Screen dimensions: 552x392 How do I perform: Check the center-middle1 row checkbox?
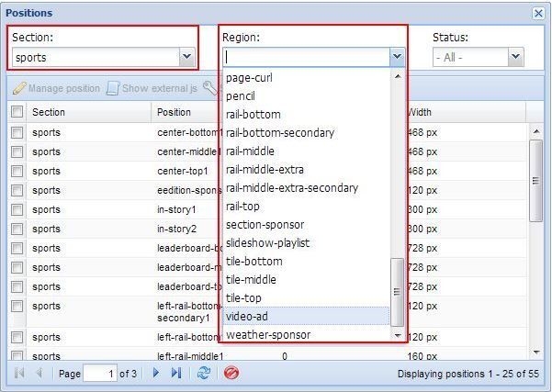pyautogui.click(x=17, y=151)
